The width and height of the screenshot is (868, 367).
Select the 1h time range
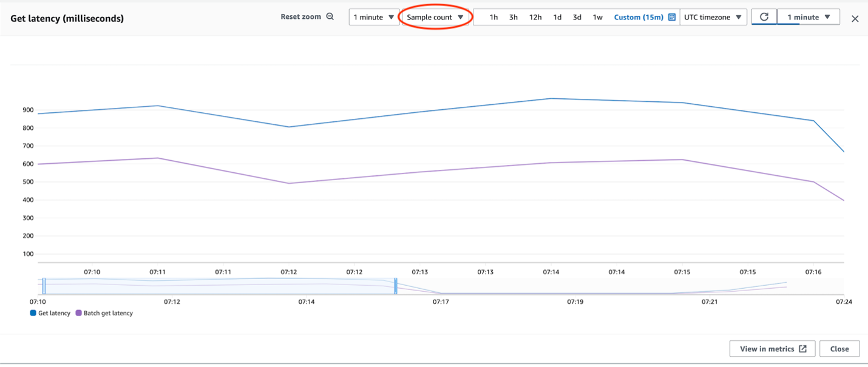(x=493, y=17)
